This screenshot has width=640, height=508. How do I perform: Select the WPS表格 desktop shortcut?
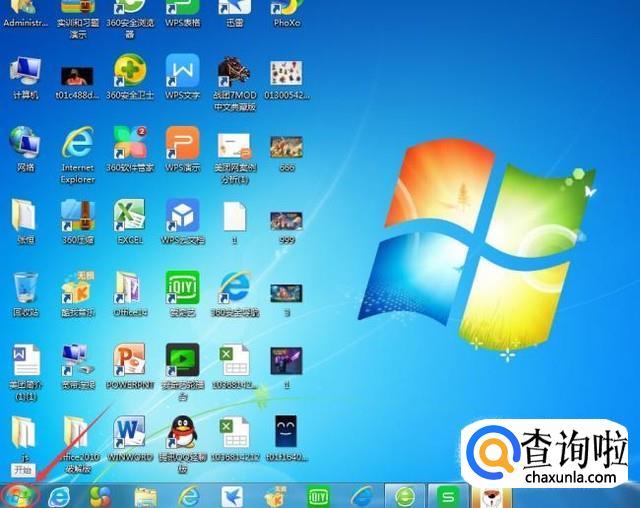tap(182, 13)
